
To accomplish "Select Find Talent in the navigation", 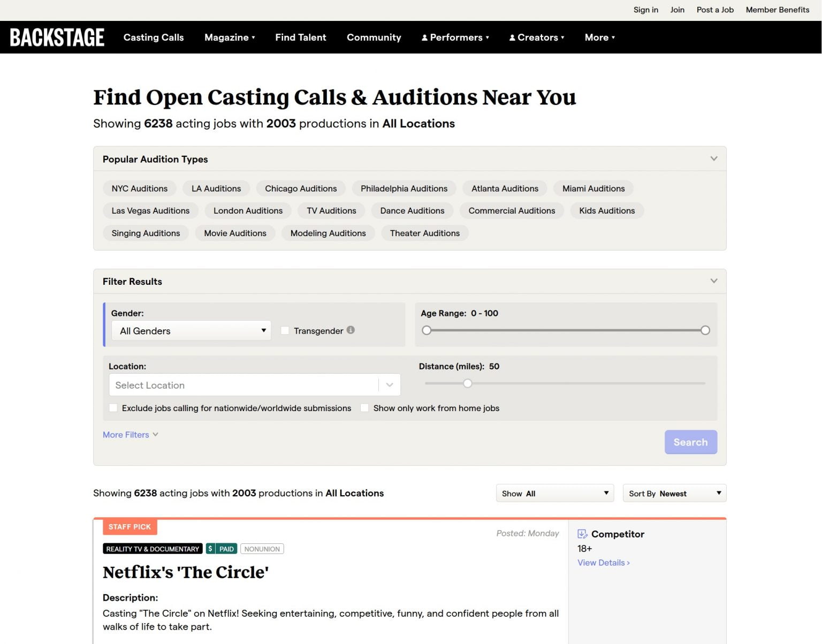I will tap(300, 37).
